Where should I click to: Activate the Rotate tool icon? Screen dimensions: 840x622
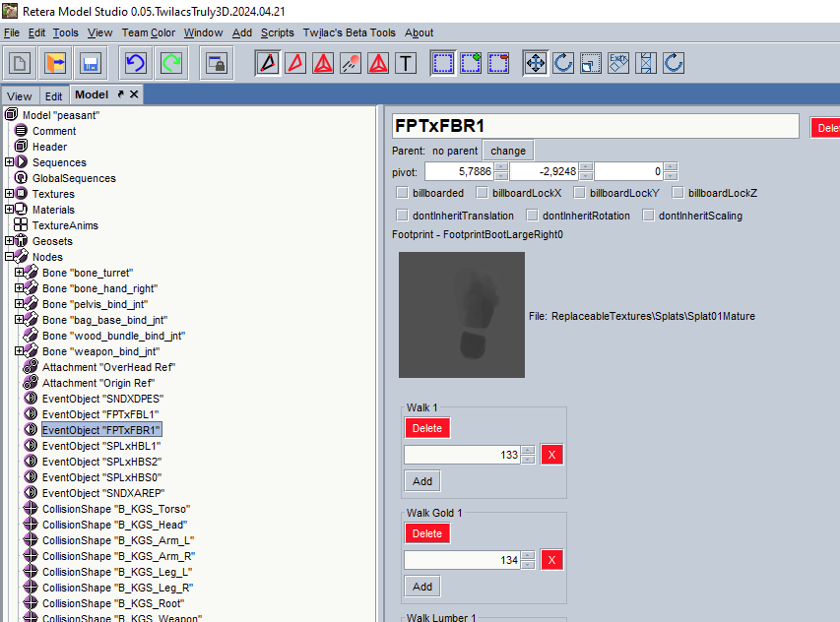point(563,63)
